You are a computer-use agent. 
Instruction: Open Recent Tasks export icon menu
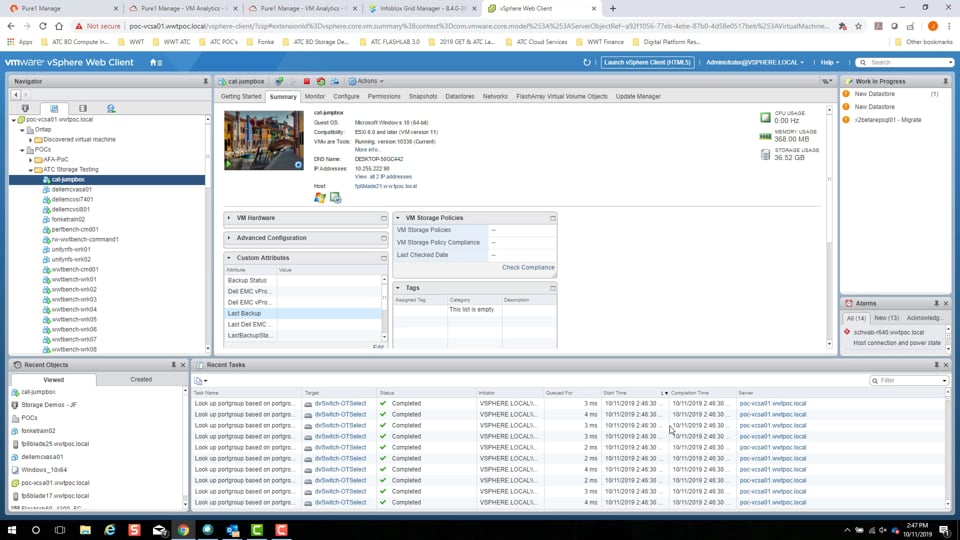[200, 381]
